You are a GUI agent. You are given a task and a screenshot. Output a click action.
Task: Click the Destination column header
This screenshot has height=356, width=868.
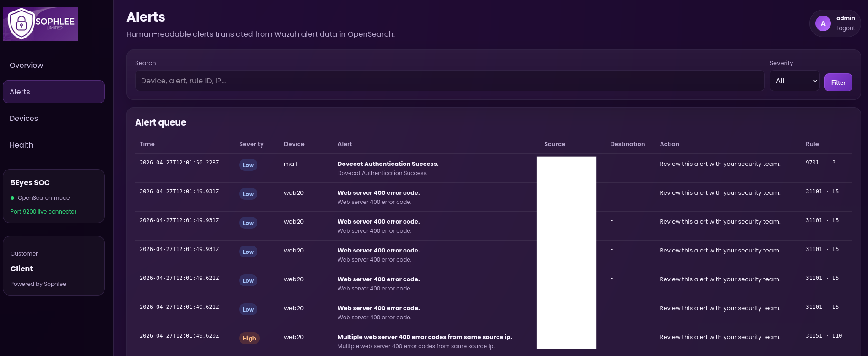point(628,144)
